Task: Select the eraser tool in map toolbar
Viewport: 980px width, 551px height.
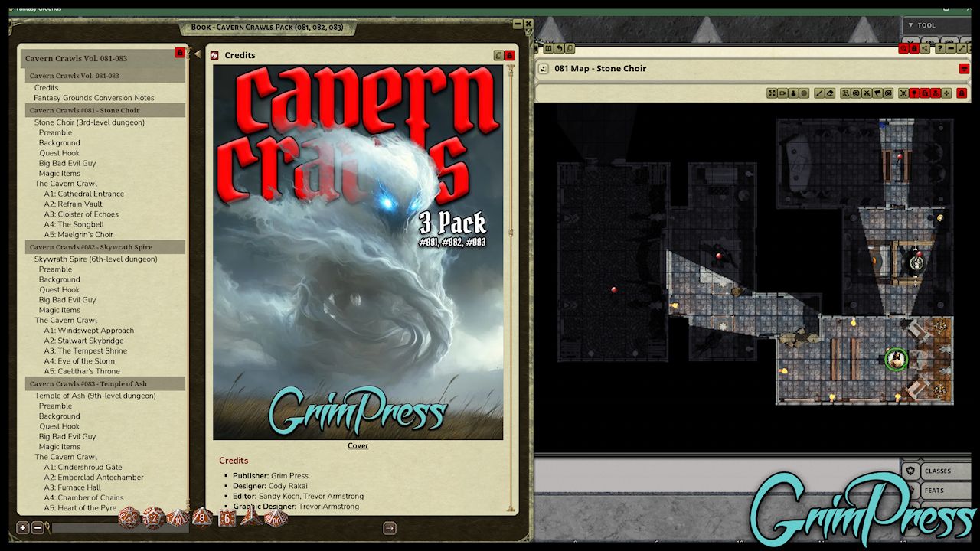Action: [830, 93]
